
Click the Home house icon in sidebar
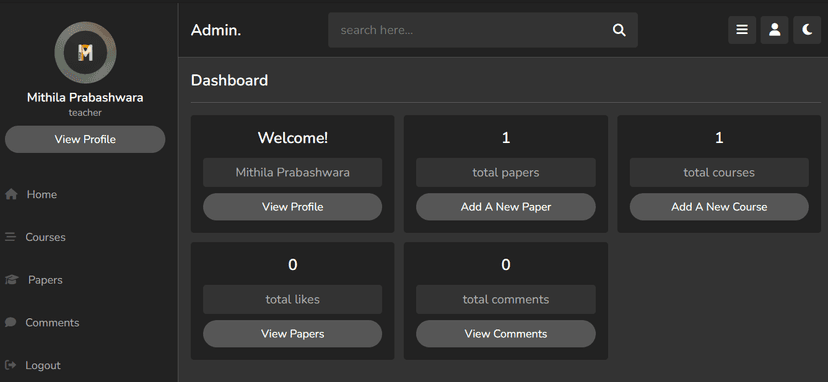(11, 194)
